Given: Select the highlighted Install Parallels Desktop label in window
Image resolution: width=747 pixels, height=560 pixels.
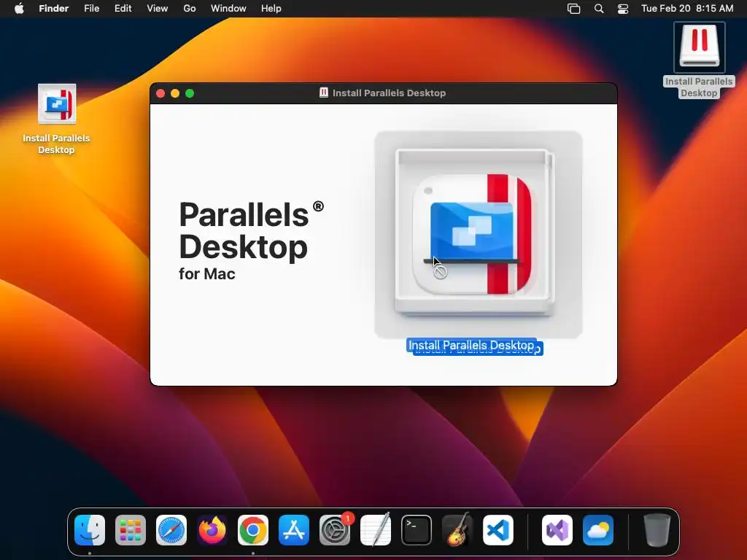Looking at the screenshot, I should [474, 346].
